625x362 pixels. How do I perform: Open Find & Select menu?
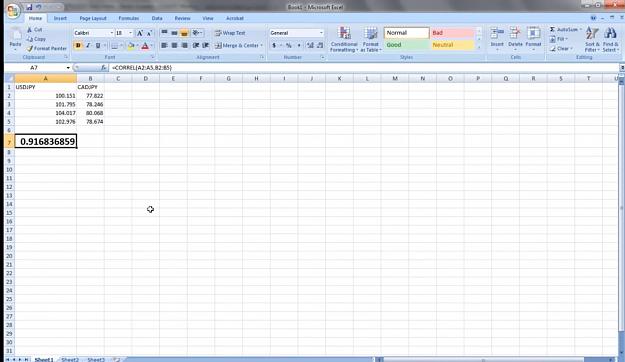click(610, 39)
